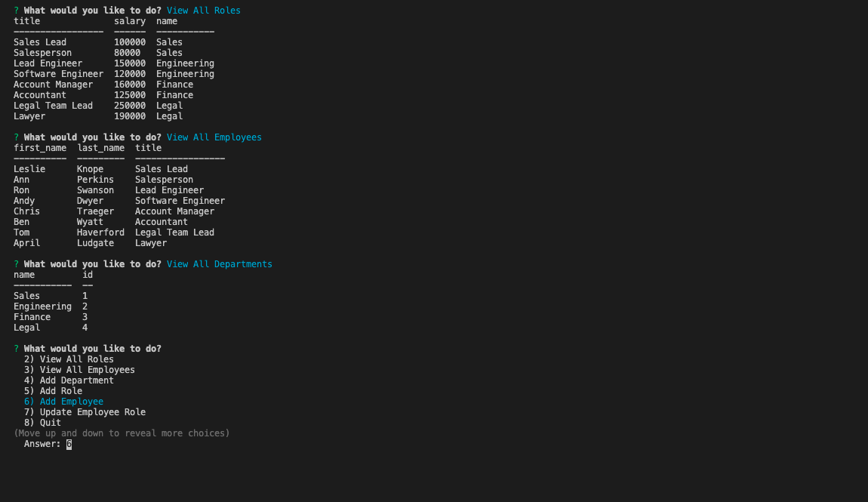Click department id value 4
Viewport: 868px width, 502px height.
85,327
